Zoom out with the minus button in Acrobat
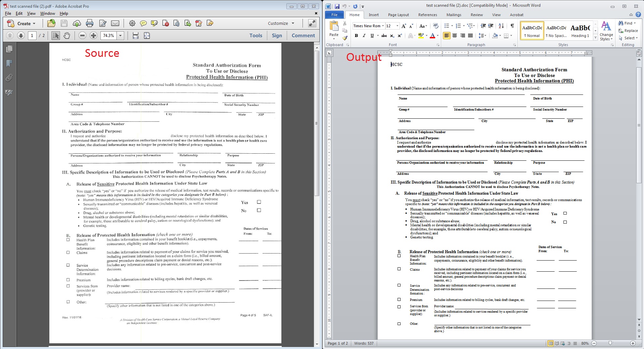Viewport: 644px width, 349px height. pyautogui.click(x=82, y=36)
